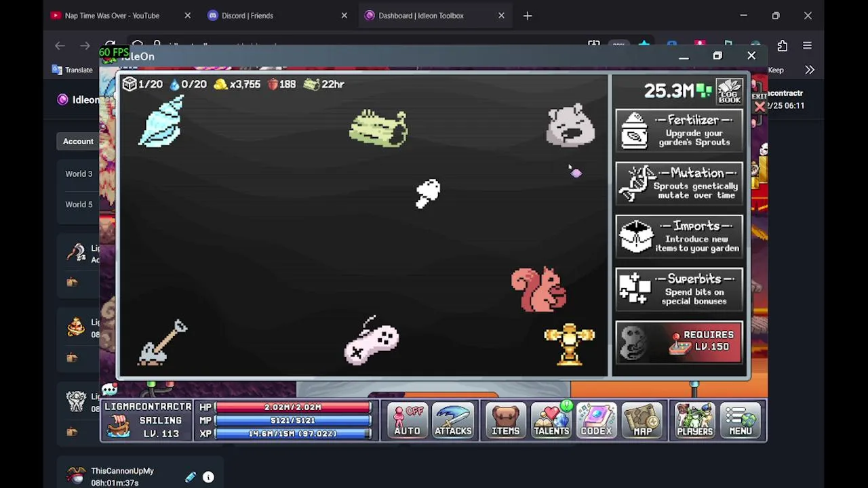Open the Keep bookmark

[x=776, y=70]
